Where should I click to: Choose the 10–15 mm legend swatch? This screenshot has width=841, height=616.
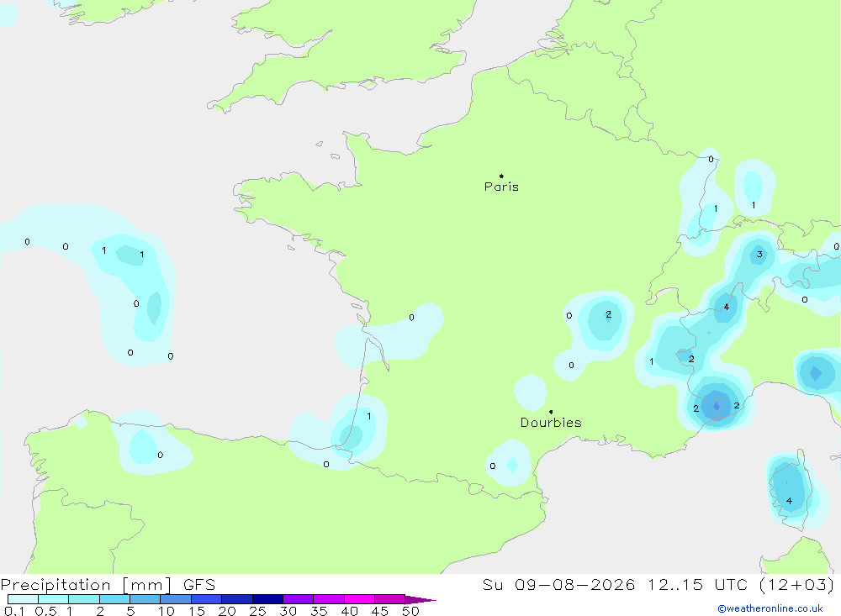pyautogui.click(x=176, y=599)
